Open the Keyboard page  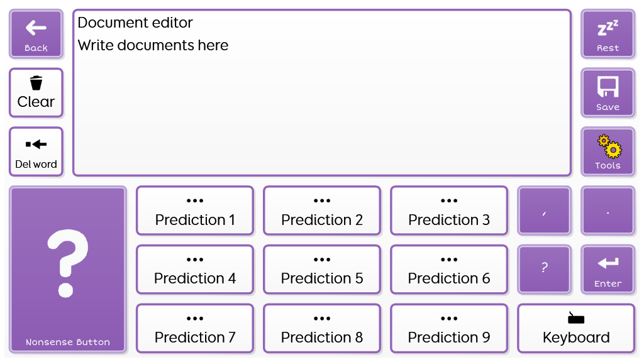tap(575, 329)
